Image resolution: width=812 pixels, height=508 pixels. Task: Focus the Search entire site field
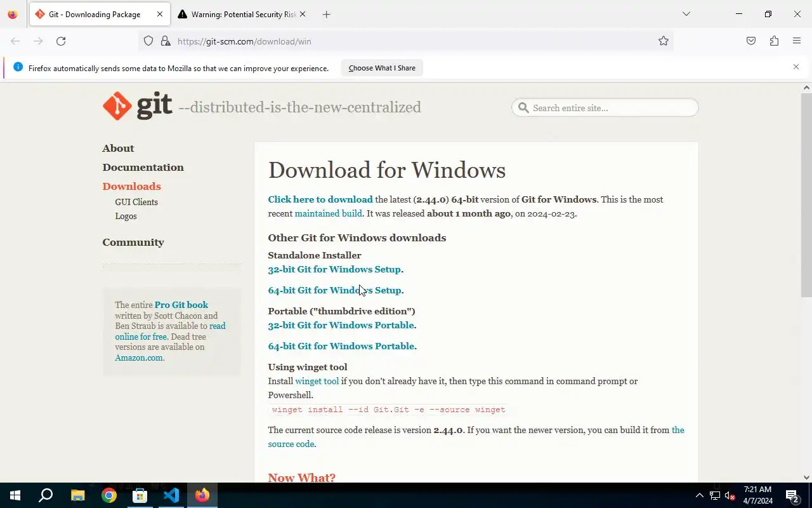coord(605,108)
